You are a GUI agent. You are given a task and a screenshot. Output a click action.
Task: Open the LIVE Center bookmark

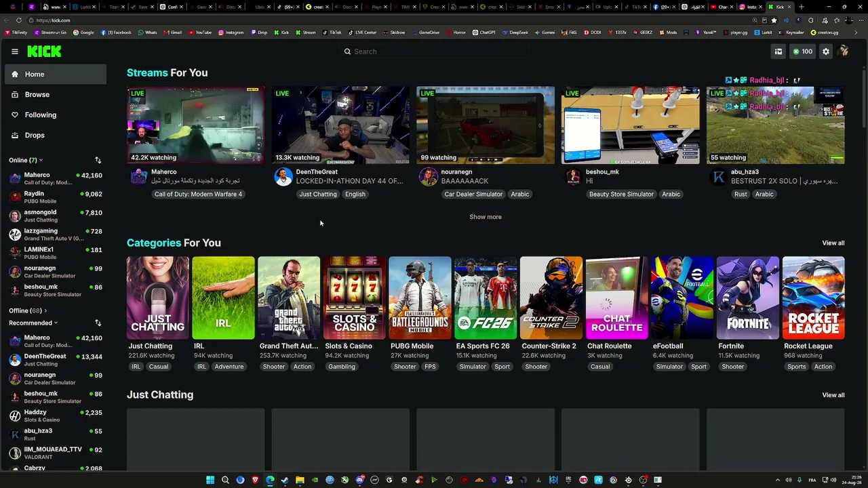point(362,33)
